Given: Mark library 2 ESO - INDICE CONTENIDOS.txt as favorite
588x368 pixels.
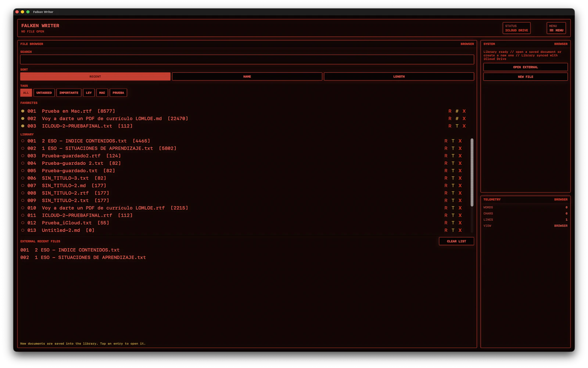Looking at the screenshot, I should click(x=23, y=141).
